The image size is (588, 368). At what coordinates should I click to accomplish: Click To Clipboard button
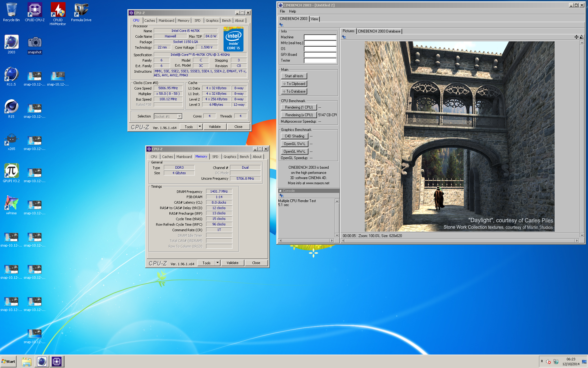coord(294,84)
